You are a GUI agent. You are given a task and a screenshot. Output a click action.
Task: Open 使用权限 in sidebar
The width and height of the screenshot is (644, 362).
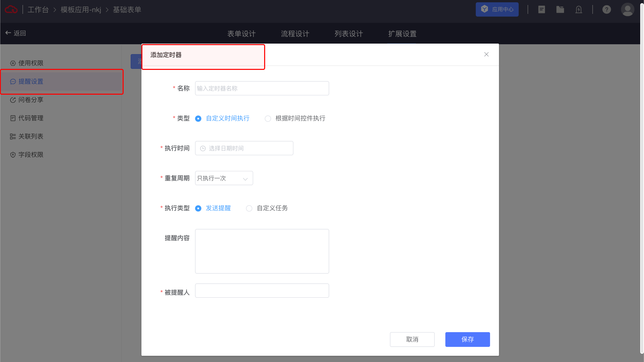click(x=61, y=63)
